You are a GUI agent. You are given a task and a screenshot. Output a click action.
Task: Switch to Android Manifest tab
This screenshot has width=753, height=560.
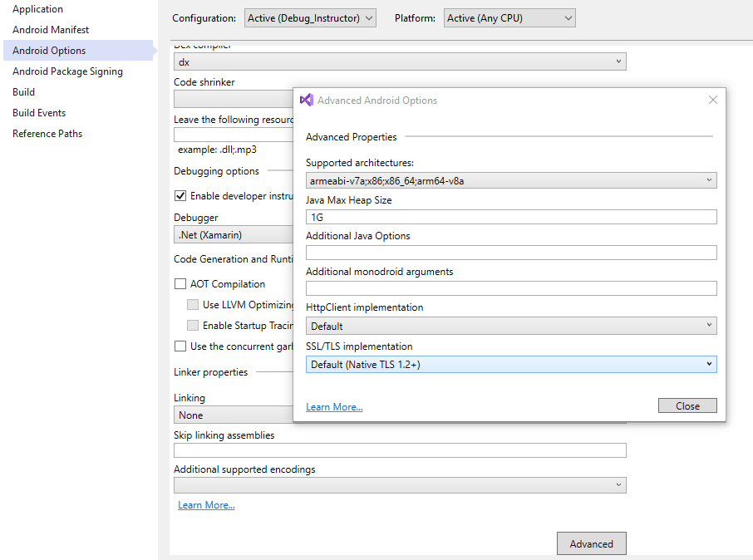[51, 30]
